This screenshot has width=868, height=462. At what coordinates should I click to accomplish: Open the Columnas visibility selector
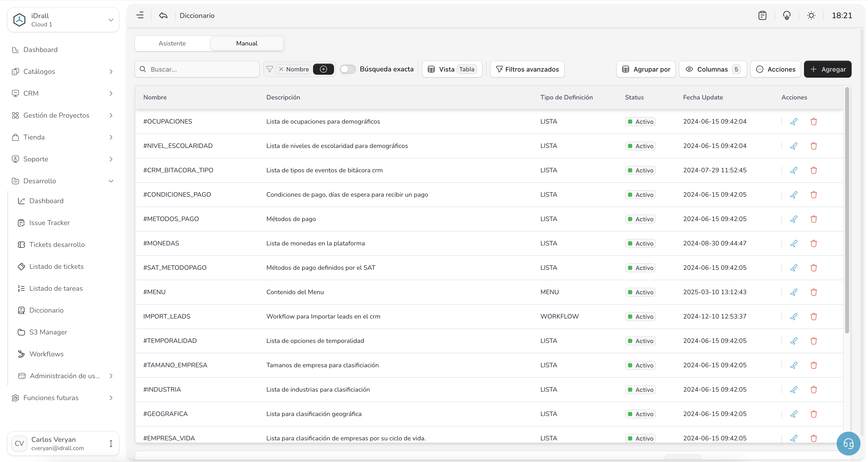pos(713,69)
